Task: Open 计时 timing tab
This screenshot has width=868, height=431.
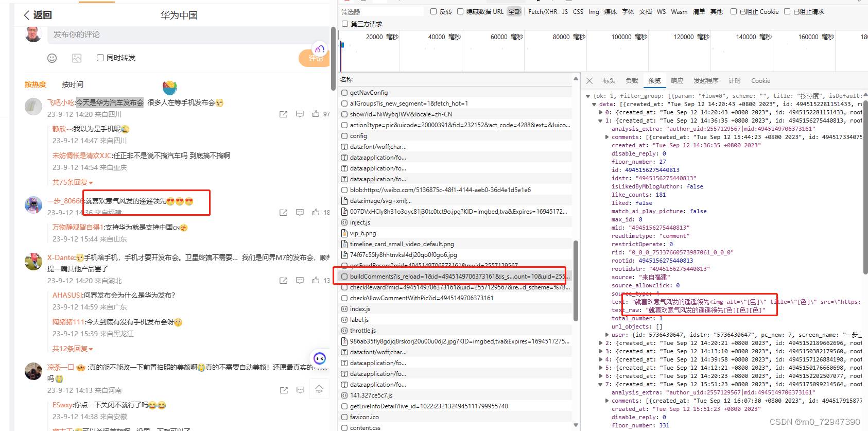Action: (x=735, y=81)
